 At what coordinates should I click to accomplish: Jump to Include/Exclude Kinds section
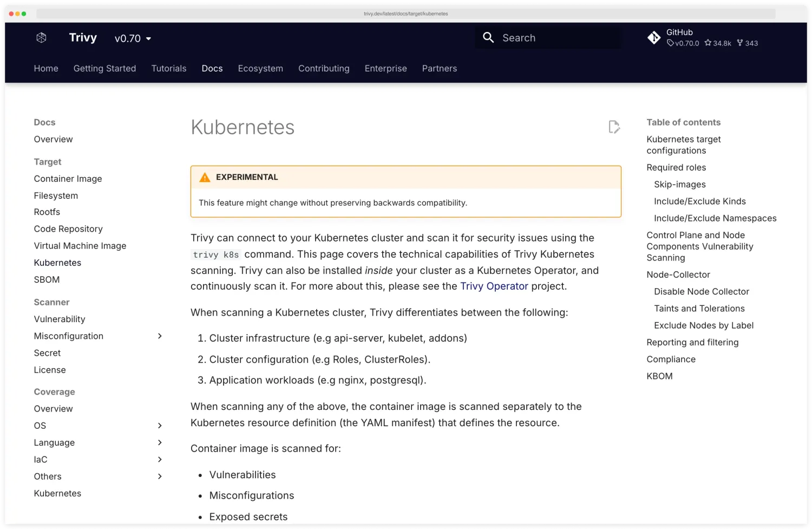699,201
